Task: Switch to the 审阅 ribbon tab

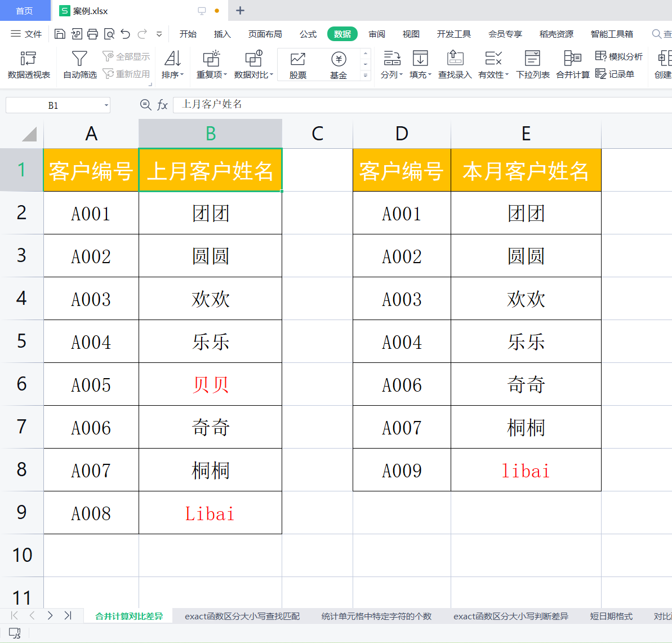Action: click(377, 34)
